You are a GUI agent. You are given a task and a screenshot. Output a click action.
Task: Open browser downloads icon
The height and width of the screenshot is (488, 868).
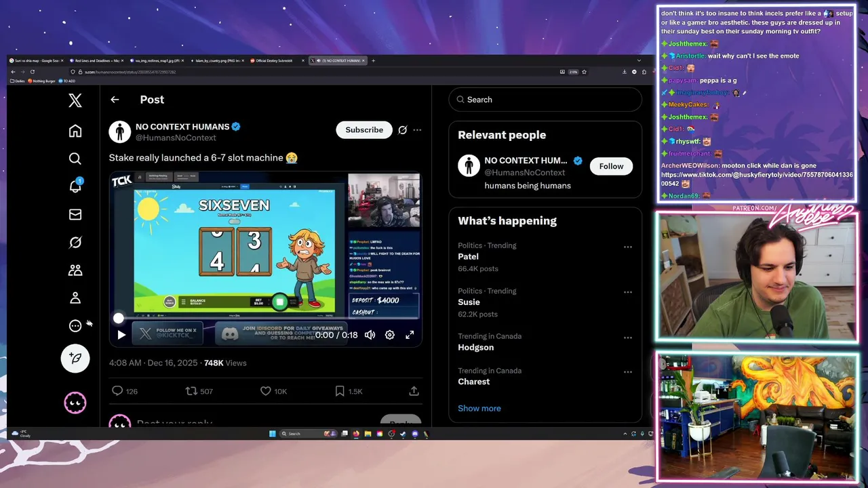[x=625, y=71]
